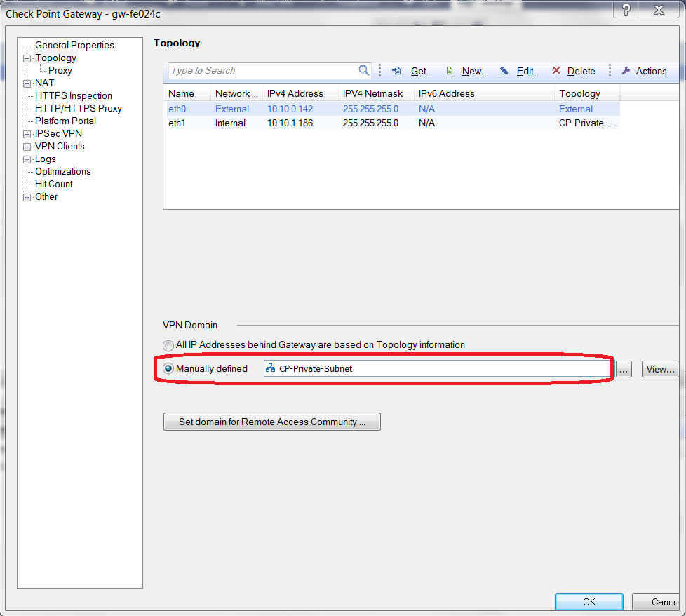Click the red Delete X icon
The height and width of the screenshot is (616, 686).
(x=556, y=71)
